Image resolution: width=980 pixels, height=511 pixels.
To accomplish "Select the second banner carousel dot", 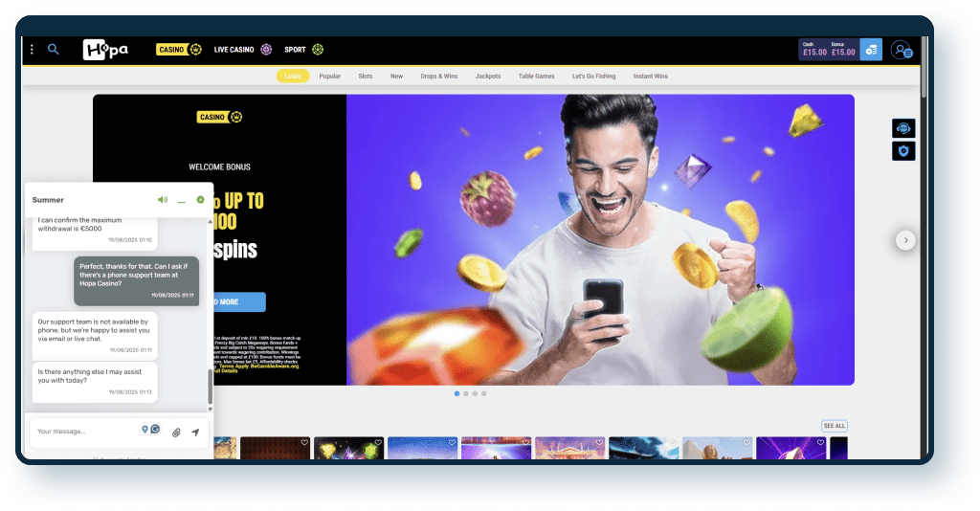I will (465, 393).
